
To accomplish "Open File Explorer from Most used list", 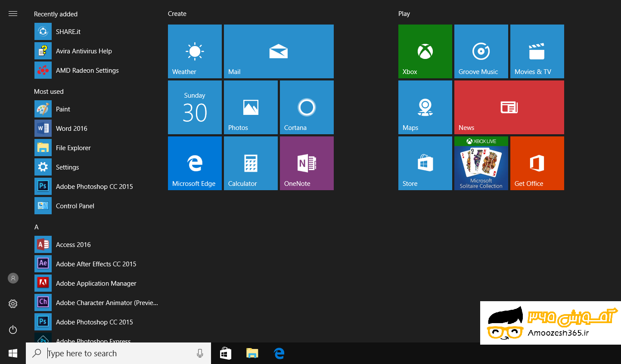I will click(97, 148).
